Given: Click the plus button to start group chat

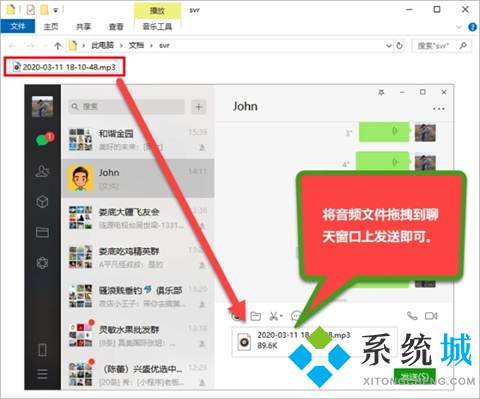Looking at the screenshot, I should (199, 107).
